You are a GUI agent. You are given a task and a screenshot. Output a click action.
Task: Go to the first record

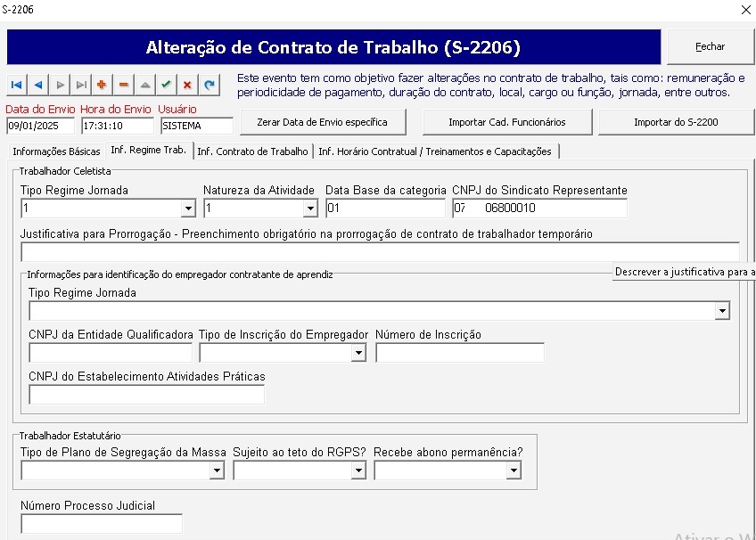tap(16, 85)
